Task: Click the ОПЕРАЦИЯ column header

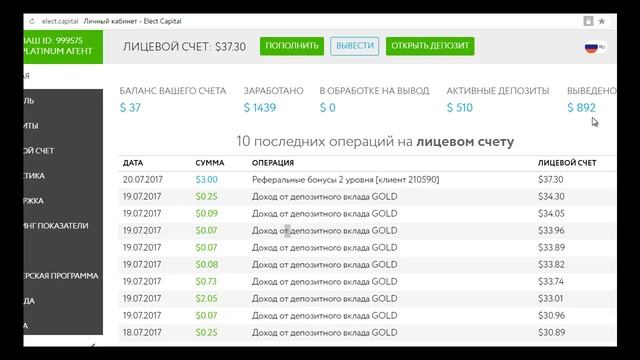Action: pyautogui.click(x=273, y=163)
